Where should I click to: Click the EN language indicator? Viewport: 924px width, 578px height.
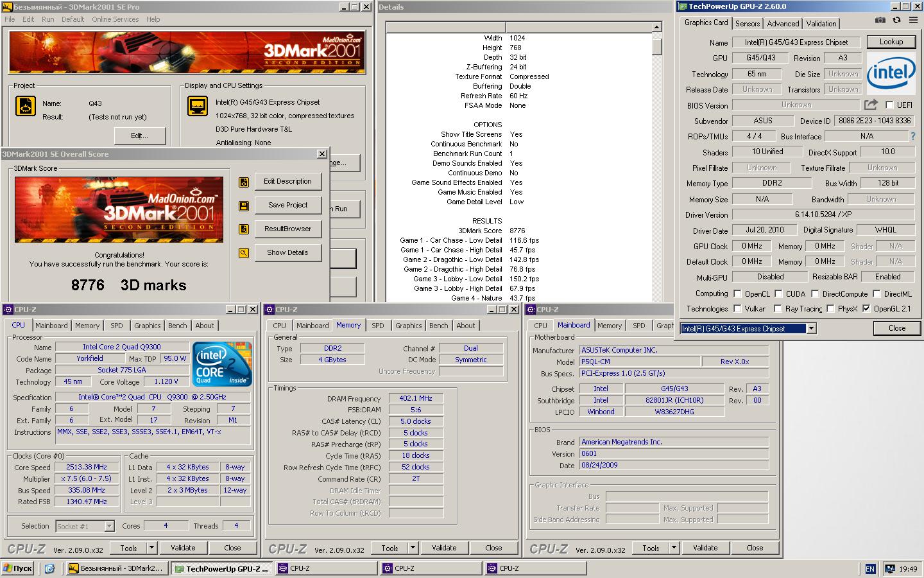[x=870, y=569]
